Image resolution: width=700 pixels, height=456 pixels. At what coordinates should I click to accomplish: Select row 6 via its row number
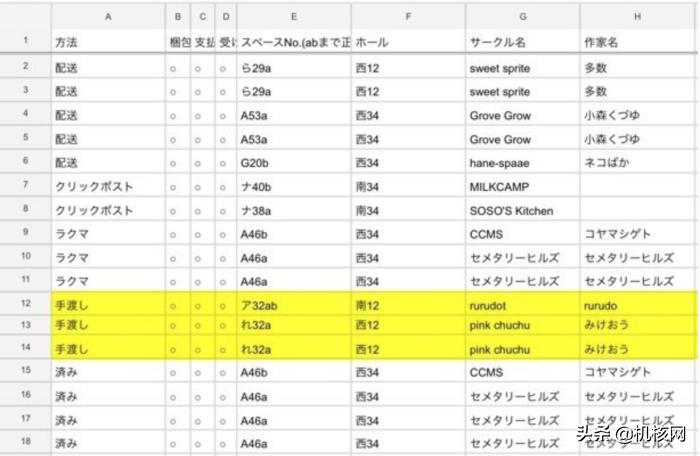[x=25, y=160]
